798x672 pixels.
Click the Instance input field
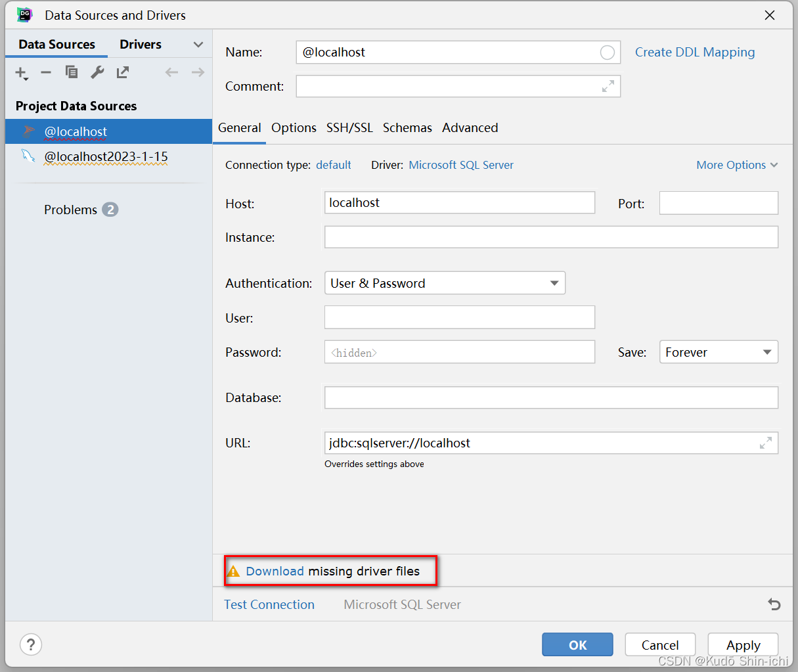551,237
